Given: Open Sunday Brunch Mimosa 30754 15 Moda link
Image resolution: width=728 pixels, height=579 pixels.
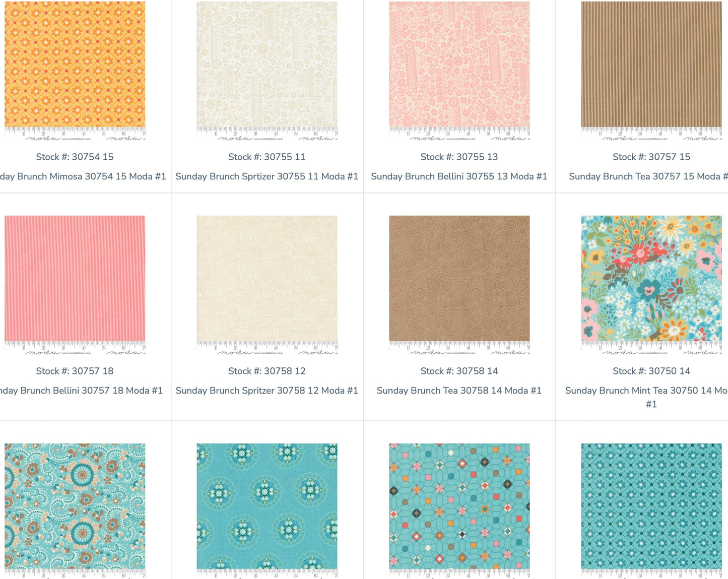Looking at the screenshot, I should tap(83, 176).
